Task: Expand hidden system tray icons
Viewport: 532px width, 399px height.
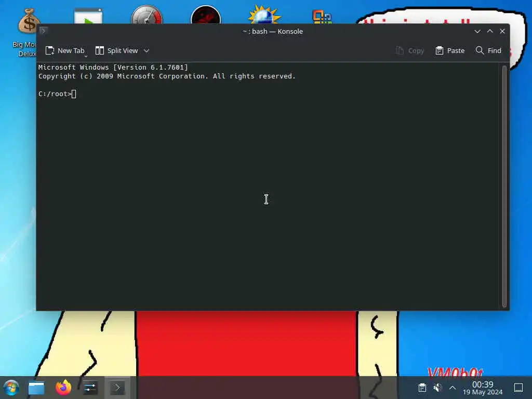Action: (453, 388)
